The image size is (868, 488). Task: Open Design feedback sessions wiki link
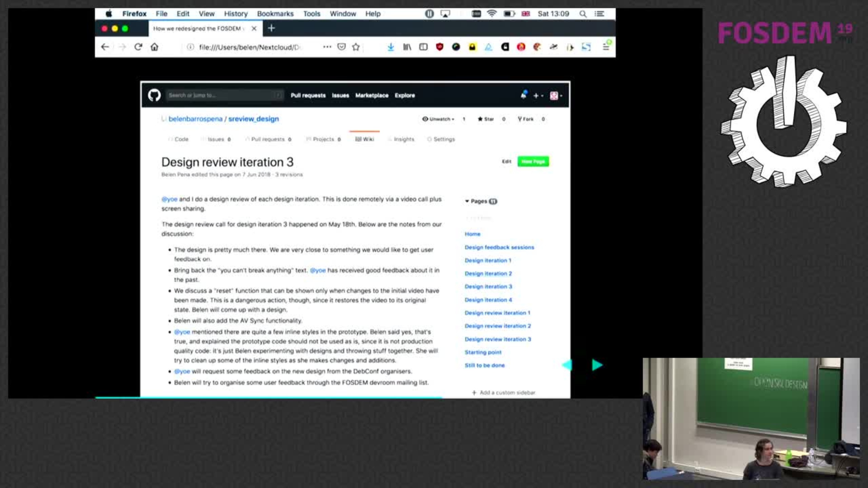point(499,247)
